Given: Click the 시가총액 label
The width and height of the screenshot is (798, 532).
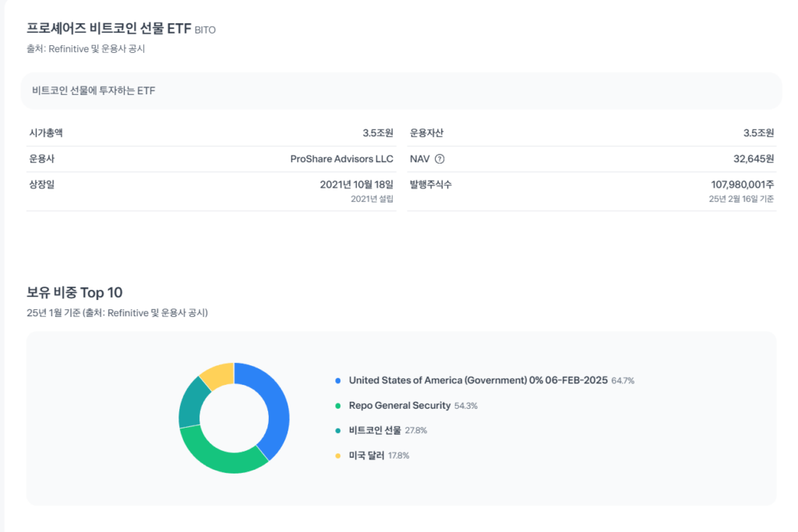Looking at the screenshot, I should (46, 132).
